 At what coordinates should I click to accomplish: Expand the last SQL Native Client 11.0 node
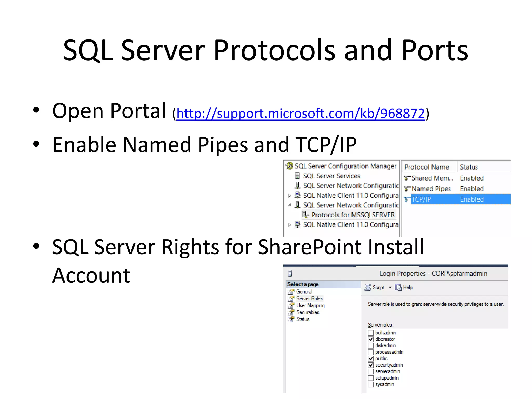click(x=289, y=225)
